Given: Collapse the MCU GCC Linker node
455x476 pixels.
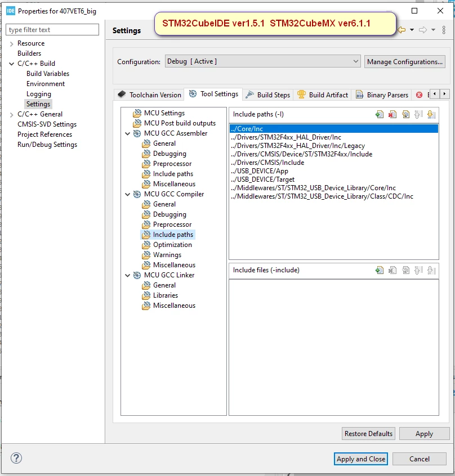Looking at the screenshot, I should [x=128, y=275].
